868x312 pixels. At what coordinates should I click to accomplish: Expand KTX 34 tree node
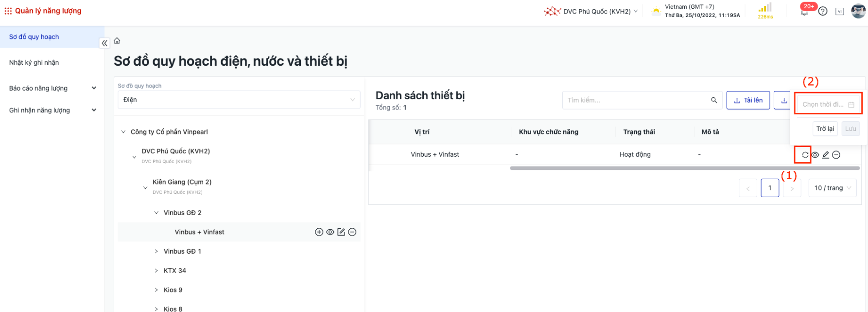(x=156, y=271)
